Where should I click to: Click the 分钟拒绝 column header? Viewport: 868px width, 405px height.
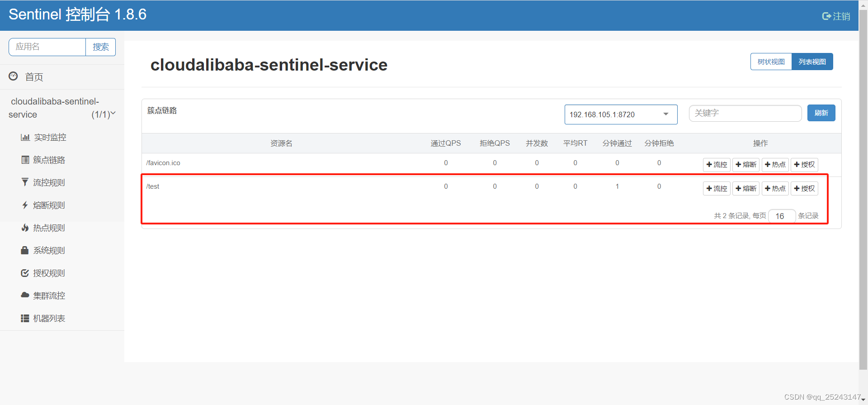[659, 143]
